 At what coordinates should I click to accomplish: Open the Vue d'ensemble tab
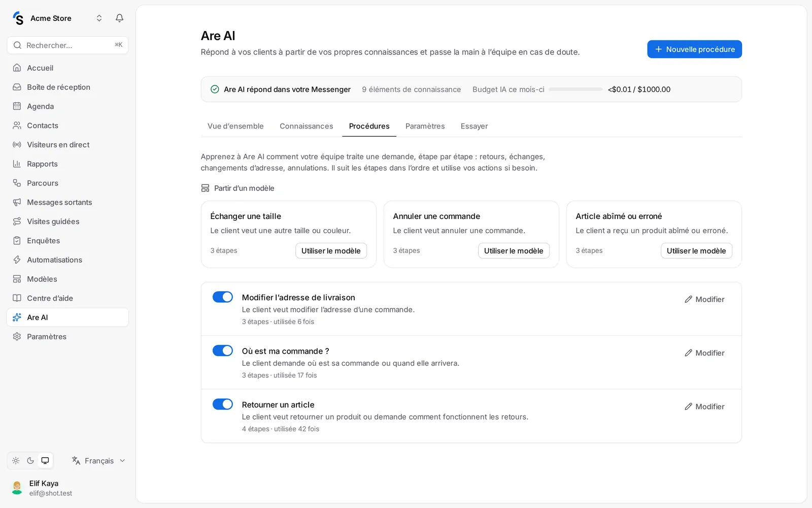(x=235, y=126)
